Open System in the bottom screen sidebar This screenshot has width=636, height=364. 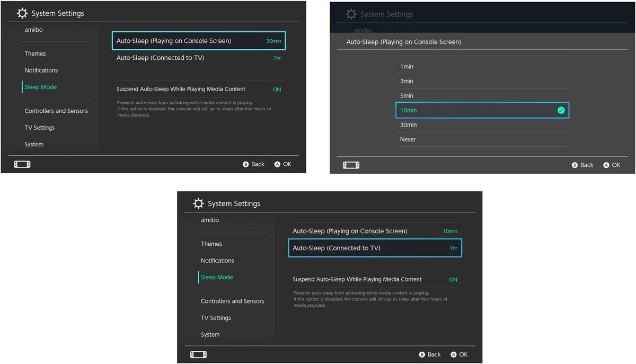(x=210, y=334)
